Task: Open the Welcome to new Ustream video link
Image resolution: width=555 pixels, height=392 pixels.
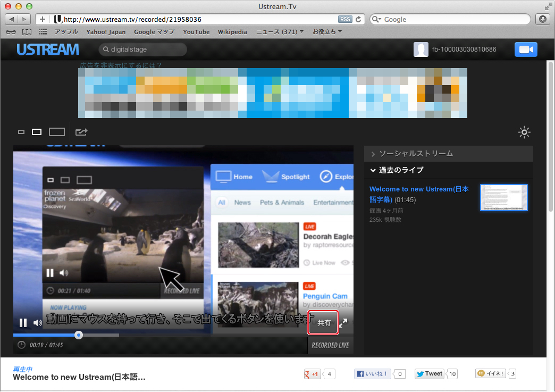Action: point(419,194)
